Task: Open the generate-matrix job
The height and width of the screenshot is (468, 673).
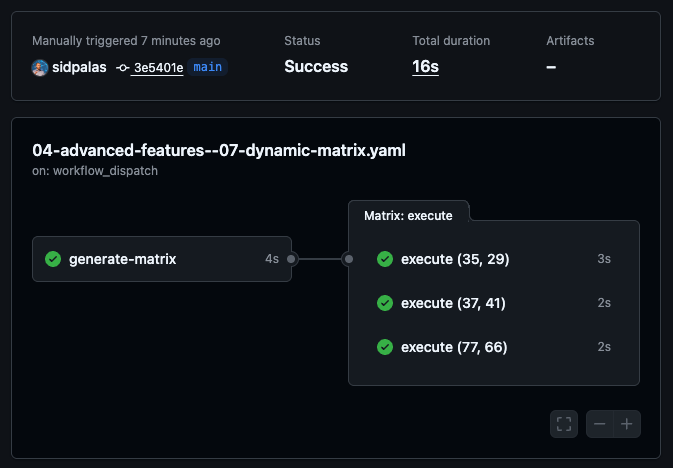Action: (x=162, y=259)
